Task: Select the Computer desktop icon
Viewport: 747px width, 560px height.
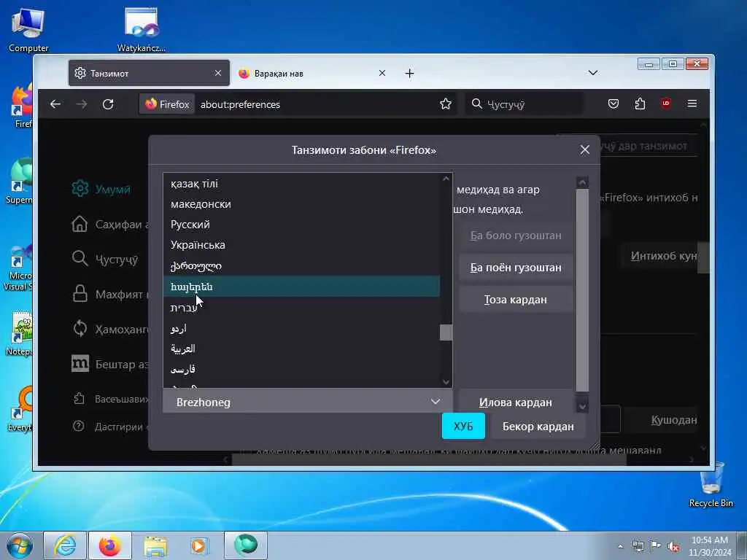Action: [28, 30]
